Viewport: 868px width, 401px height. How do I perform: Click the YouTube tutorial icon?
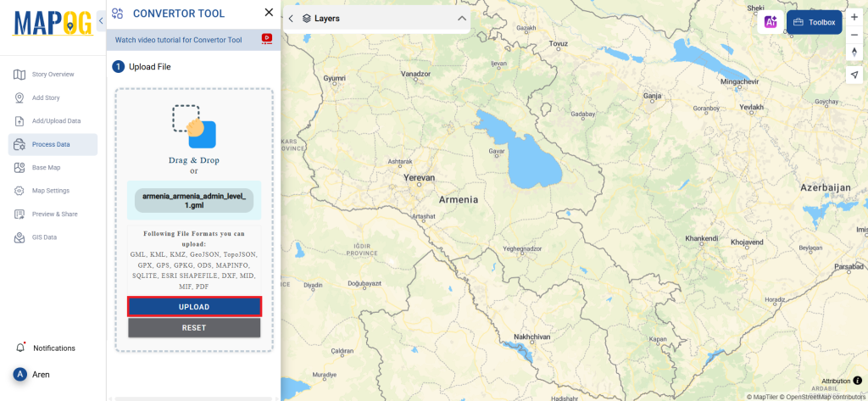coord(267,39)
